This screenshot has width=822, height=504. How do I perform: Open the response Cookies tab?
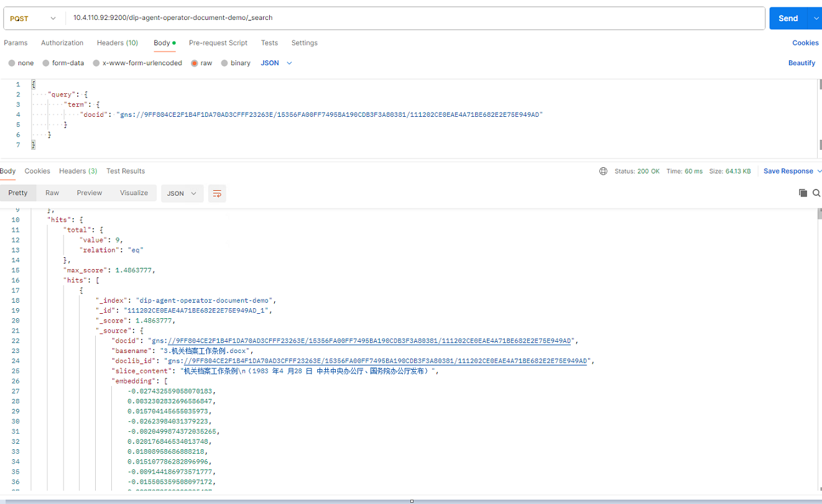(37, 171)
